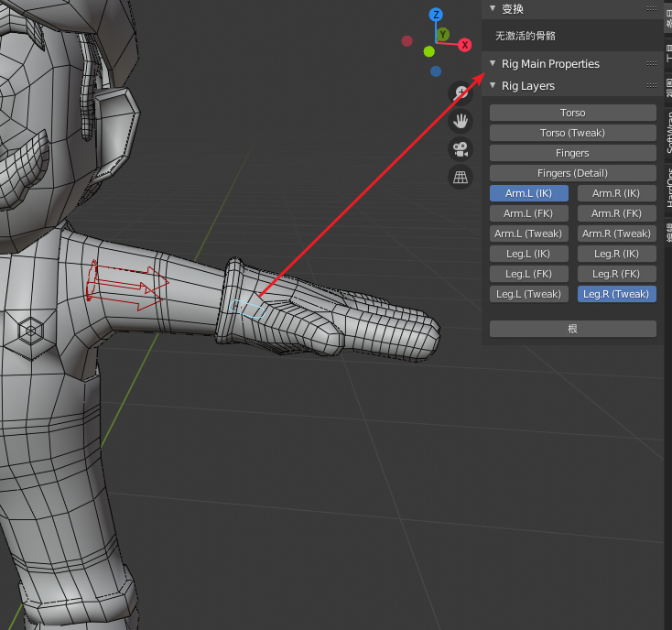
Task: Click the negative Z blue dot on gizmo
Action: [436, 71]
